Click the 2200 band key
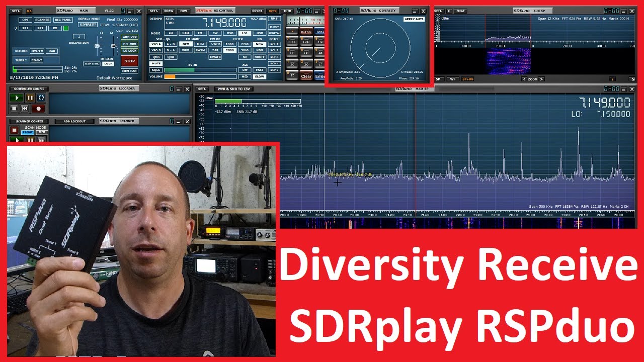The width and height of the screenshot is (644, 362). pos(292,42)
